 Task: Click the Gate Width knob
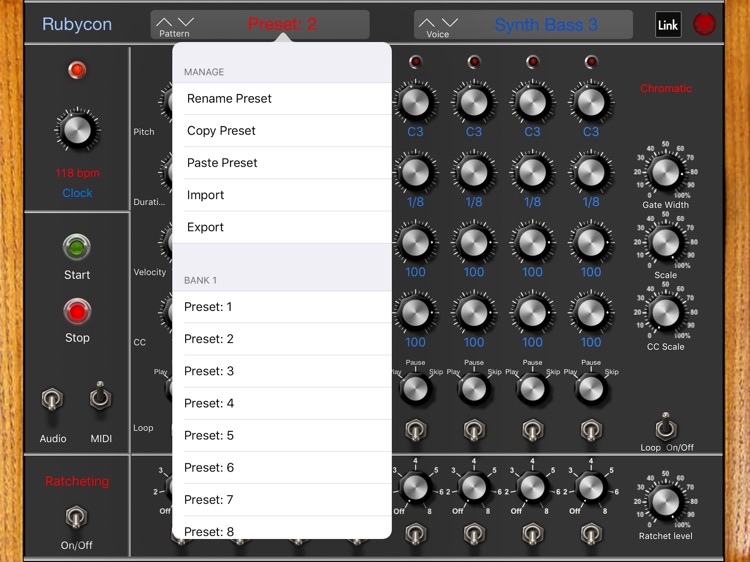click(665, 172)
